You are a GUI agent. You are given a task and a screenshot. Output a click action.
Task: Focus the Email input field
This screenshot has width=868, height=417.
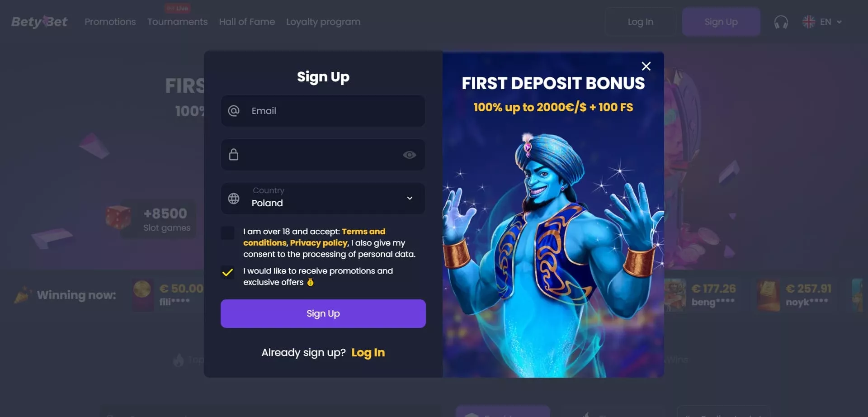click(x=323, y=111)
